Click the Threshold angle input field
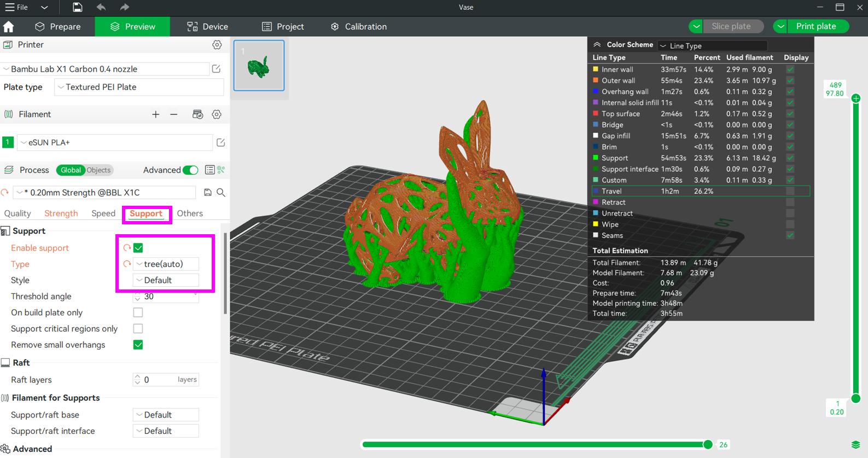The height and width of the screenshot is (458, 868). [166, 297]
